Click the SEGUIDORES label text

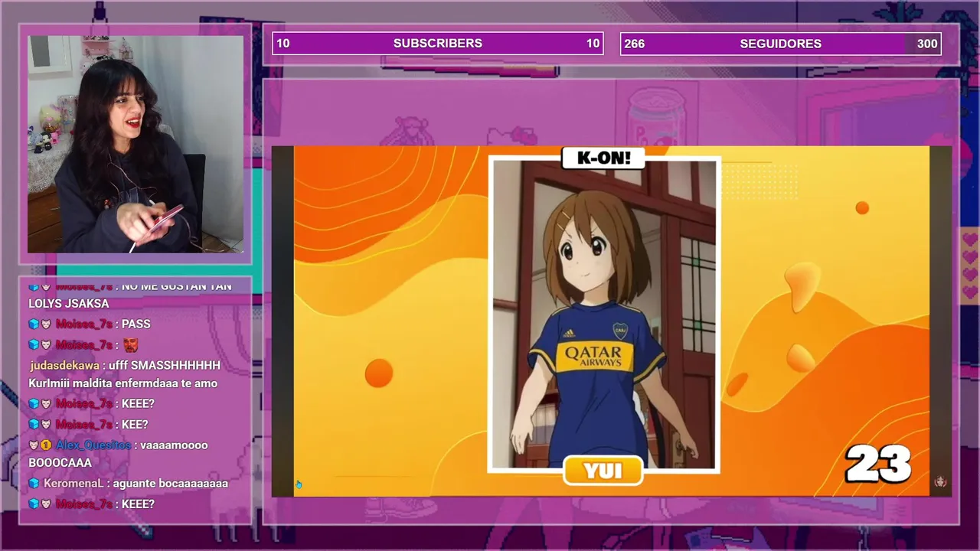781,44
